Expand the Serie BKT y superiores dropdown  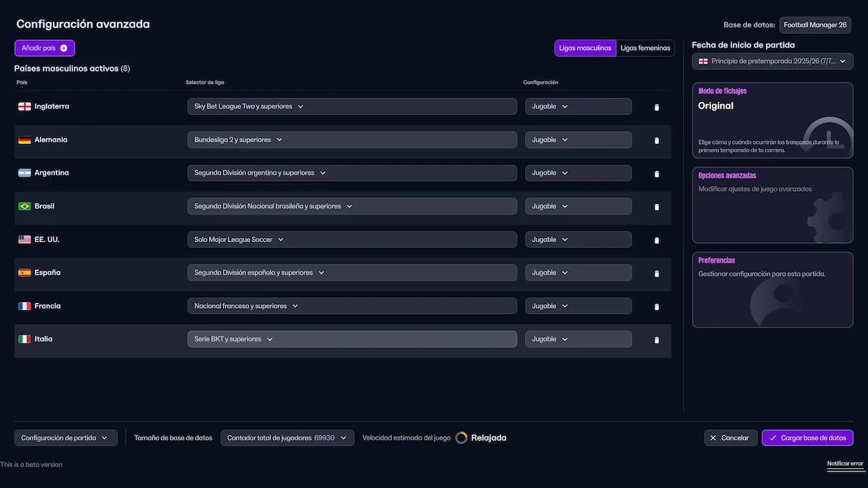click(352, 339)
